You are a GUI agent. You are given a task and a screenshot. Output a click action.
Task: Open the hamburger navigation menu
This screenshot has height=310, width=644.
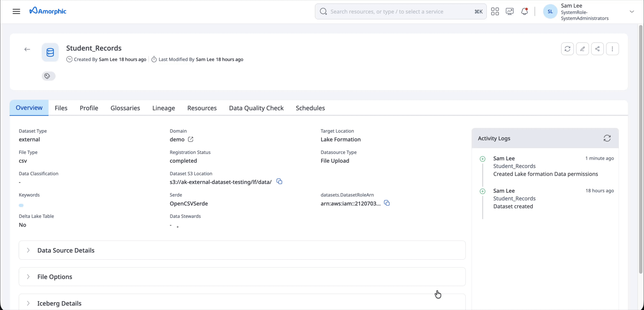tap(16, 11)
